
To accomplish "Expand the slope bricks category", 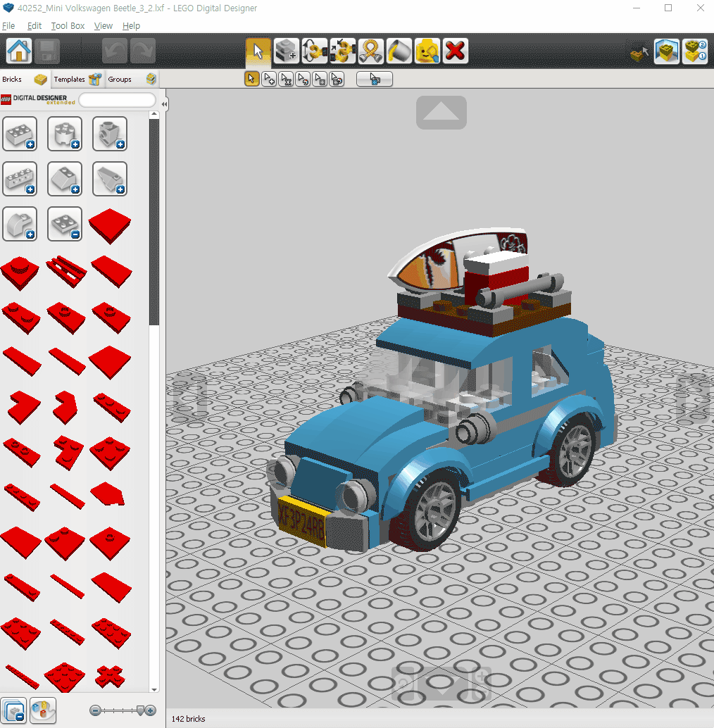I will pos(65,179).
